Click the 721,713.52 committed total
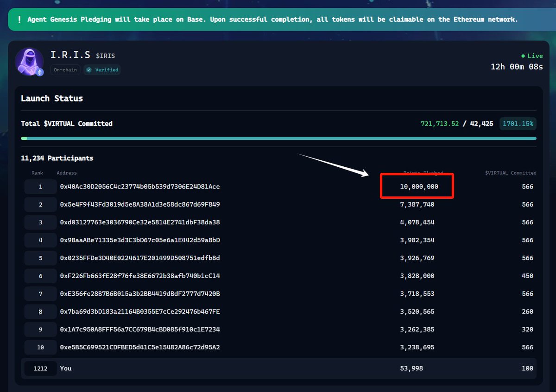 coord(440,124)
